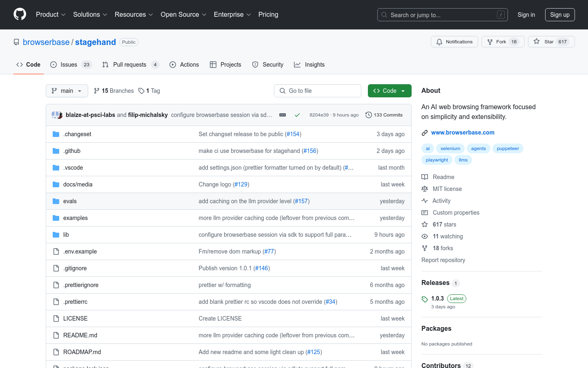
Task: Open the lib folder icon
Action: click(56, 235)
